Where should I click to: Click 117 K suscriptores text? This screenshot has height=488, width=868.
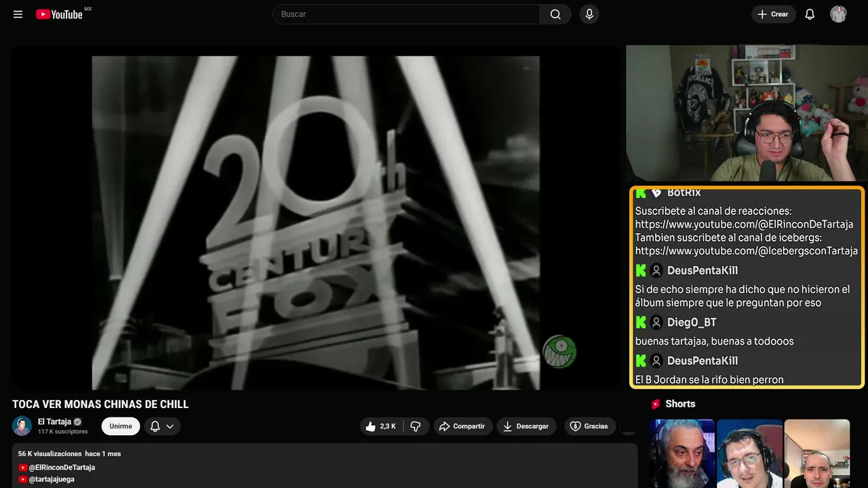click(63, 432)
